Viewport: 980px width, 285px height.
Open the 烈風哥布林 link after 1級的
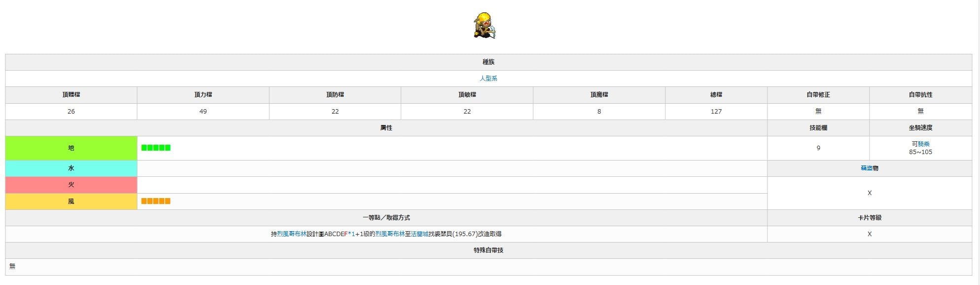[x=390, y=234]
